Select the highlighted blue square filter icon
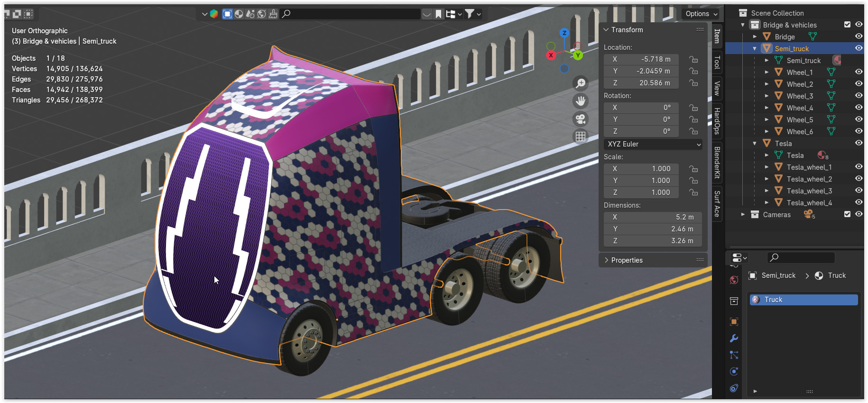Image resolution: width=868 pixels, height=403 pixels. [228, 14]
